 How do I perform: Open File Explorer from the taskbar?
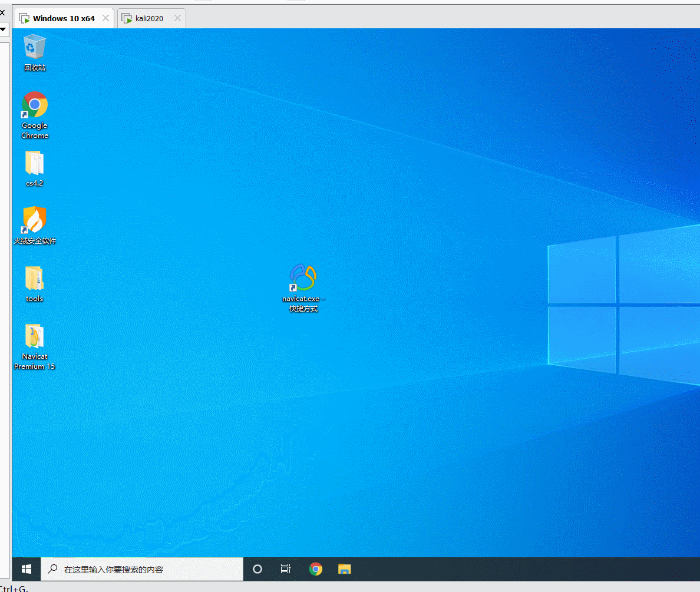click(345, 569)
